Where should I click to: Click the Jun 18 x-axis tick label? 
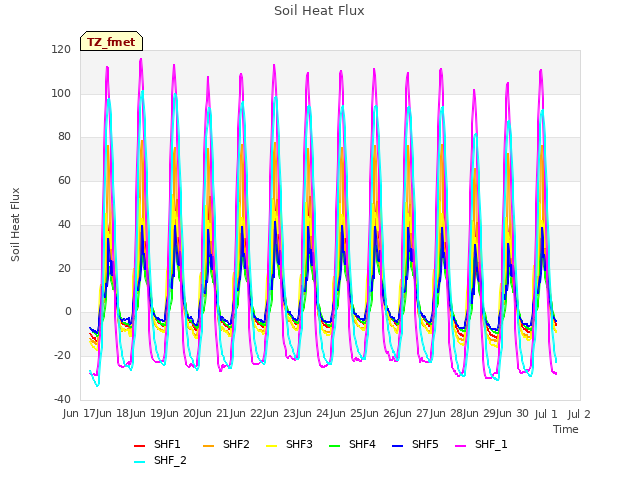tap(114, 413)
